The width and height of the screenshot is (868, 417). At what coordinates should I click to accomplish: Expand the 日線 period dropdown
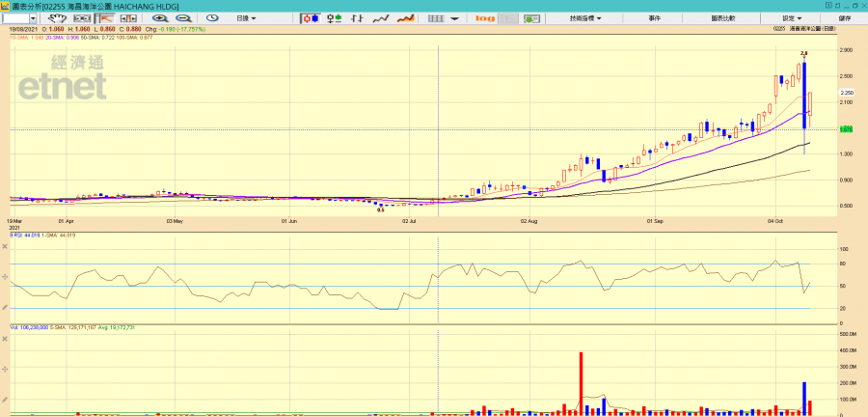point(247,18)
